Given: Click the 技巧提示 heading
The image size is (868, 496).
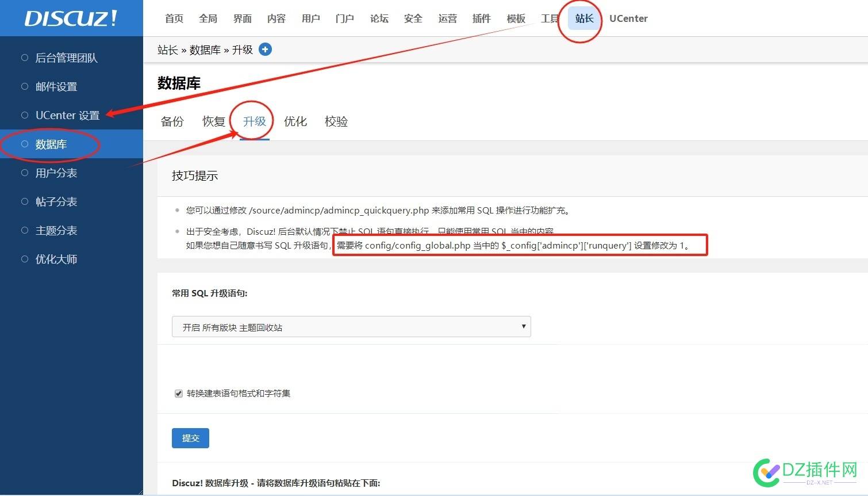Looking at the screenshot, I should click(195, 175).
